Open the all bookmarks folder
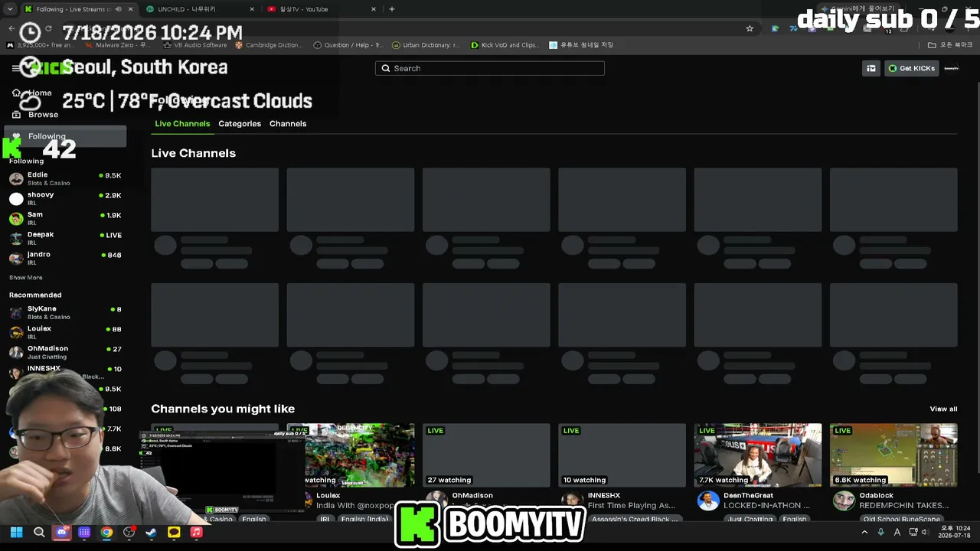 pyautogui.click(x=950, y=45)
